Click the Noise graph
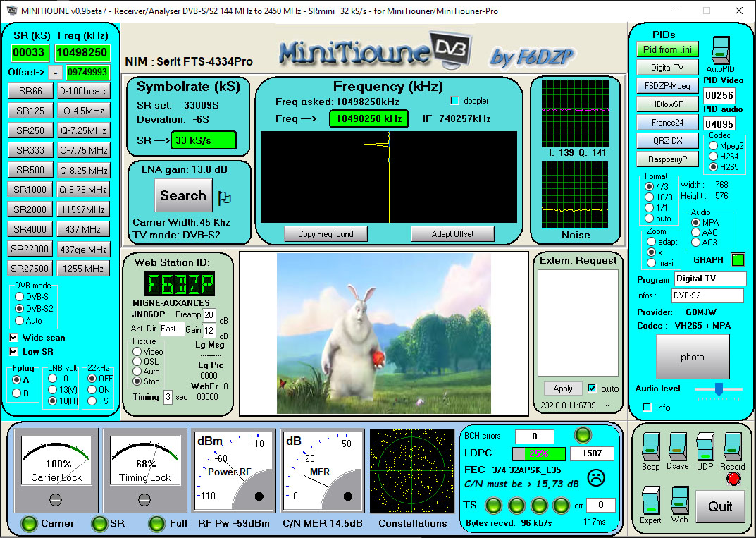 coord(575,195)
